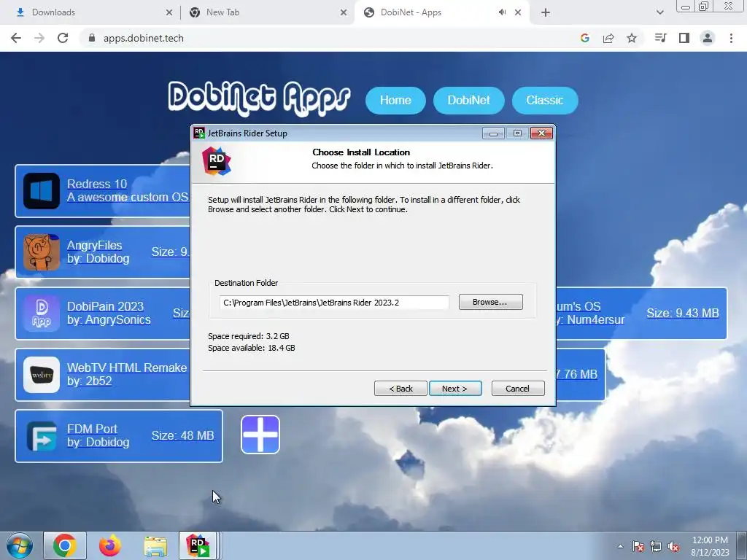Screen dimensions: 747x560
Task: Go Back in the Rider installer
Action: pos(400,389)
